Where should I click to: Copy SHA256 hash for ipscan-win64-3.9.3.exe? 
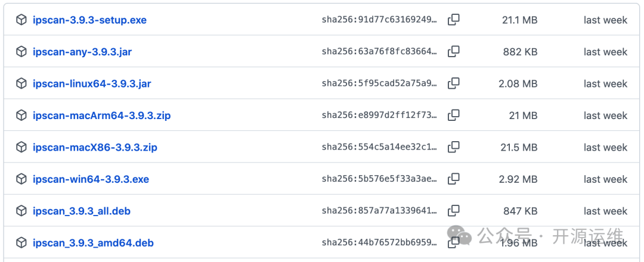[454, 179]
